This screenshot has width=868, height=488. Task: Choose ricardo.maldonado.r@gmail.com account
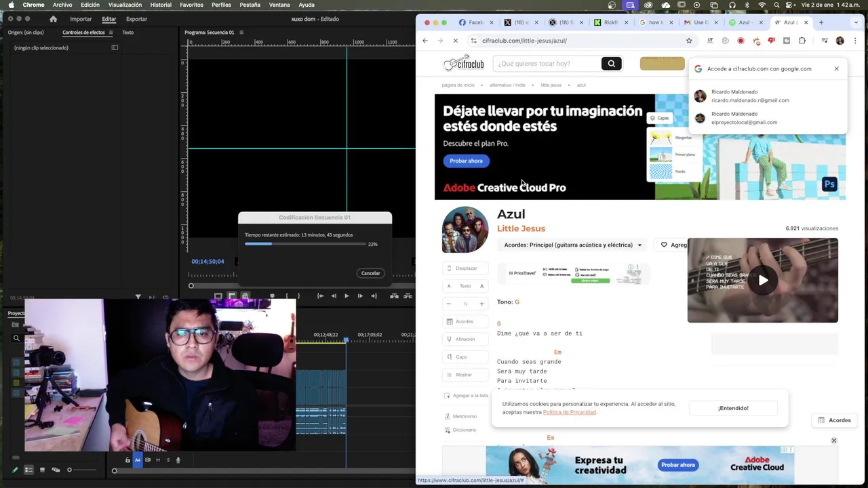(766, 96)
